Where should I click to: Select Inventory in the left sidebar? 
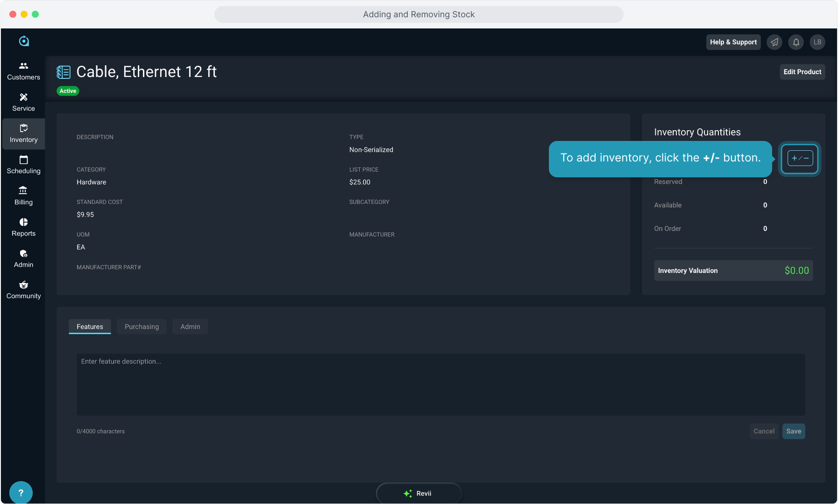(x=23, y=133)
